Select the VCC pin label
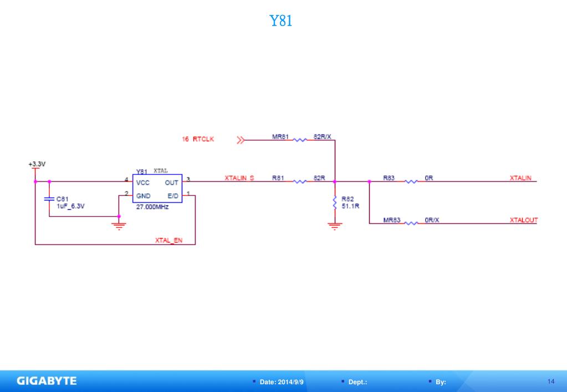The height and width of the screenshot is (392, 567). click(x=143, y=183)
